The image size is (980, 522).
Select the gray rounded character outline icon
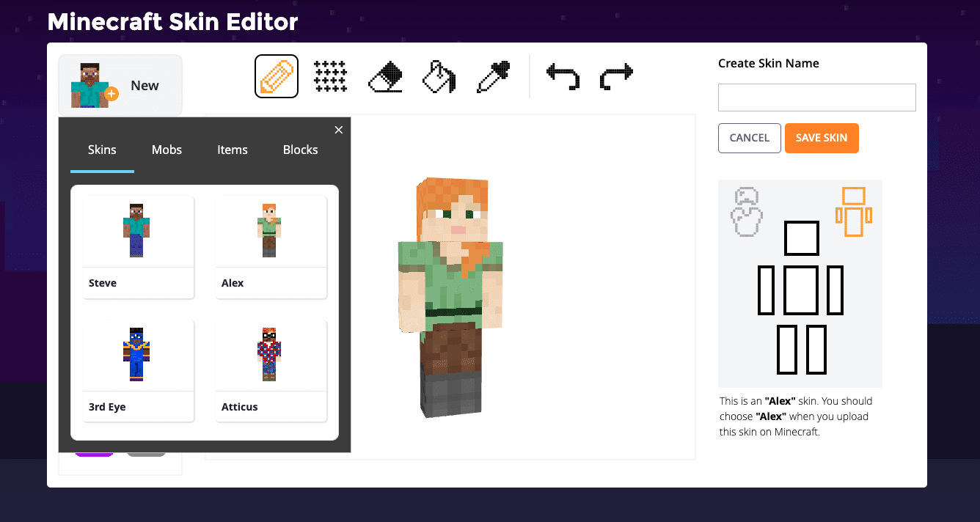pyautogui.click(x=747, y=212)
